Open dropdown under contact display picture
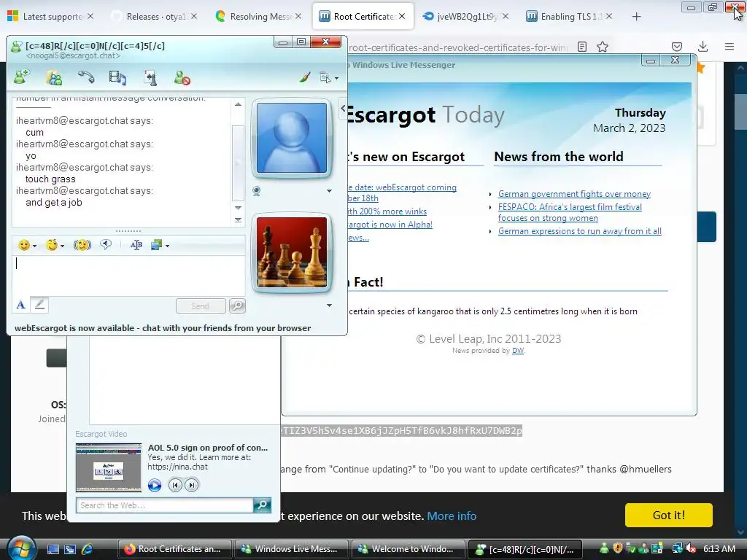Image resolution: width=747 pixels, height=560 pixels. click(329, 191)
